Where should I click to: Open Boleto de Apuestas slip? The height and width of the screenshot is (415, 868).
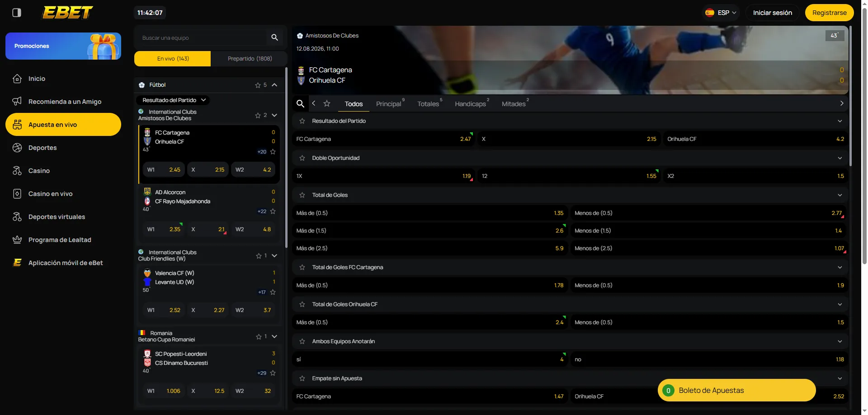click(737, 391)
